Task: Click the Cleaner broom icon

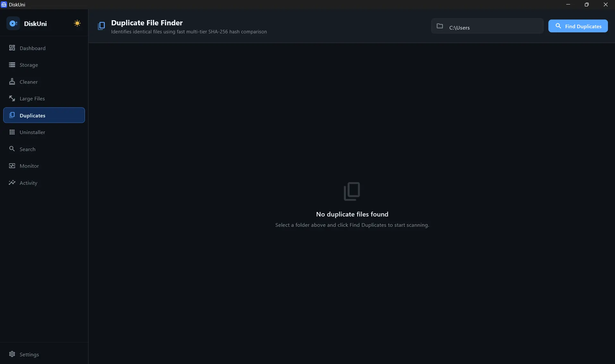Action: pos(12,81)
